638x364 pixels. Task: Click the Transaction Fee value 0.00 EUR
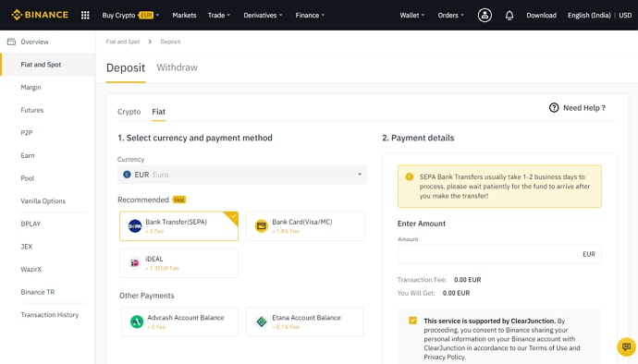[468, 280]
